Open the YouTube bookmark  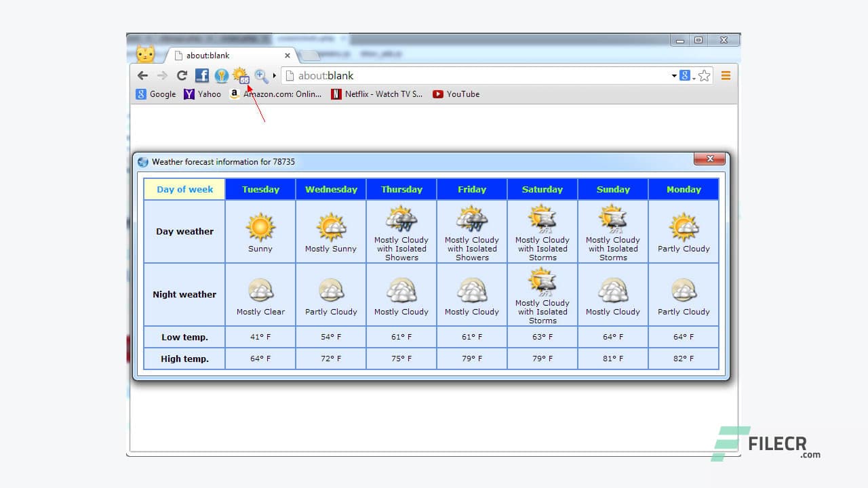click(456, 94)
